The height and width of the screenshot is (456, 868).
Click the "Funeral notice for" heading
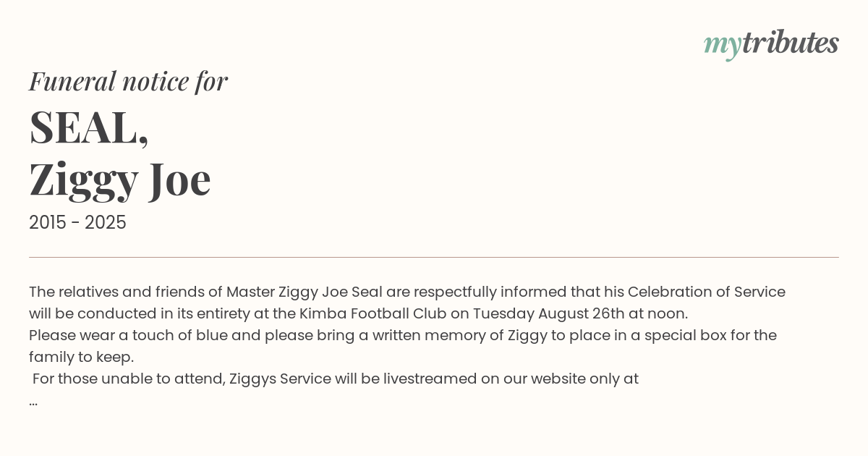[128, 81]
